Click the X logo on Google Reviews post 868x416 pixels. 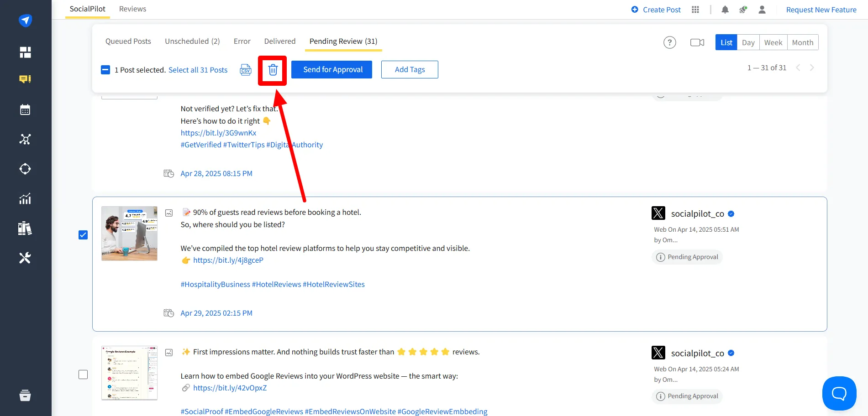[x=658, y=353]
